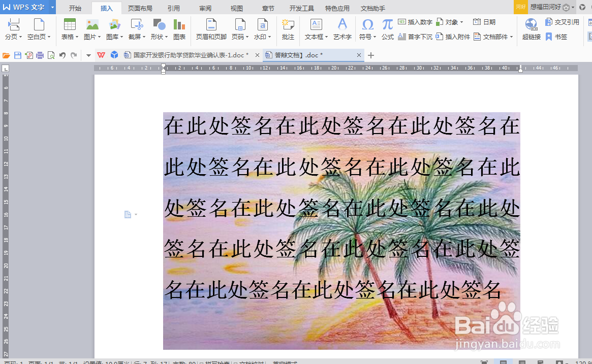
Task: Click the 截屏 screenshot icon
Action: click(137, 25)
